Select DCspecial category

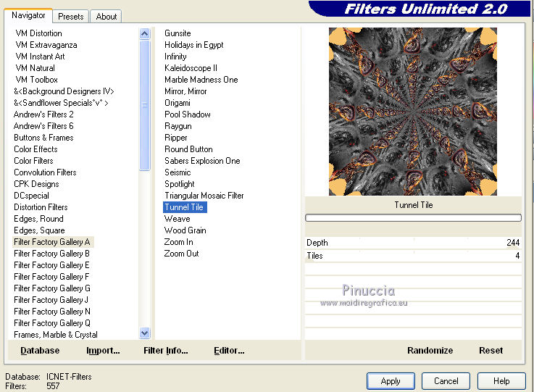pyautogui.click(x=31, y=196)
